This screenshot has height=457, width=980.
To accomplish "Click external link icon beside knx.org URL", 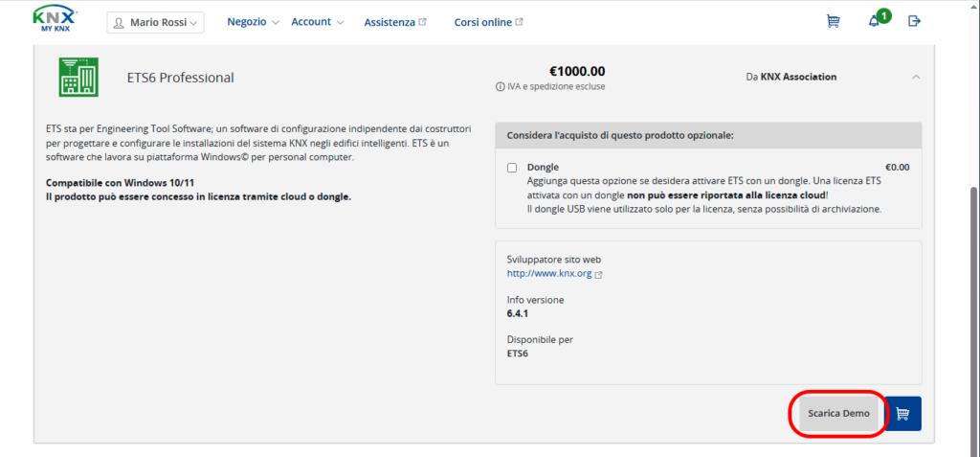I will tap(599, 274).
